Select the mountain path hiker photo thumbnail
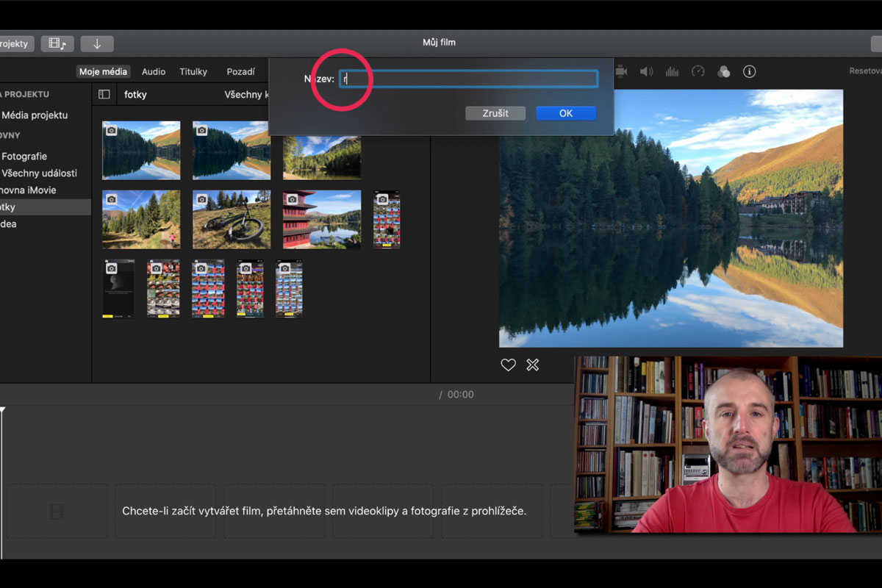 pyautogui.click(x=141, y=220)
